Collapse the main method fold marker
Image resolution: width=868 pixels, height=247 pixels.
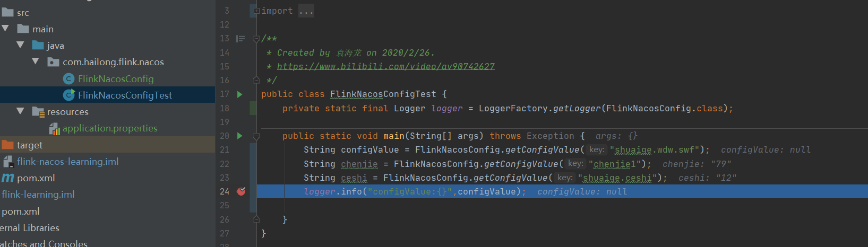click(x=256, y=136)
